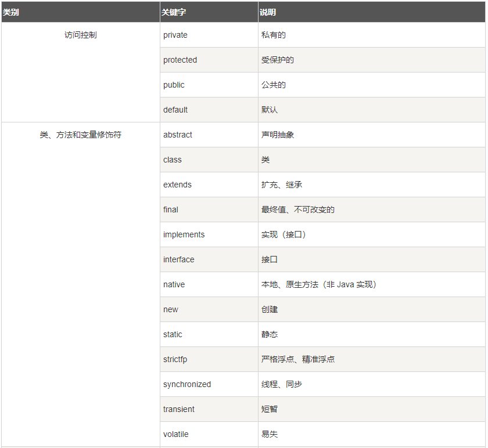Select the 类、方法和变量修饰符 category cell

(81, 284)
